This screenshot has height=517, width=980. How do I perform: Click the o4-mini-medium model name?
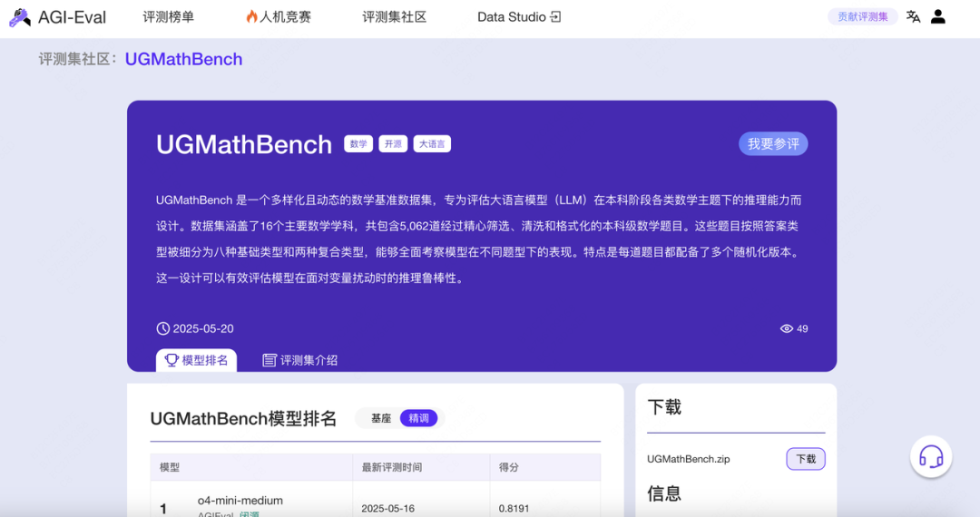pyautogui.click(x=240, y=501)
